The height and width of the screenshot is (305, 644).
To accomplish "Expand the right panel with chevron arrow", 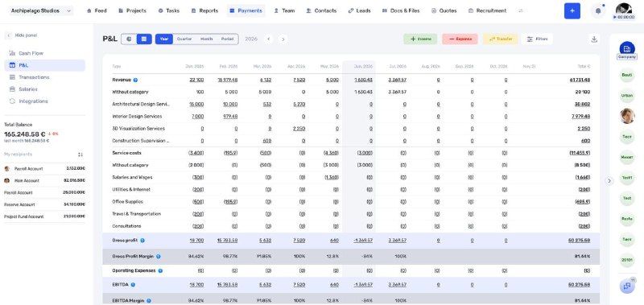I will tap(609, 180).
